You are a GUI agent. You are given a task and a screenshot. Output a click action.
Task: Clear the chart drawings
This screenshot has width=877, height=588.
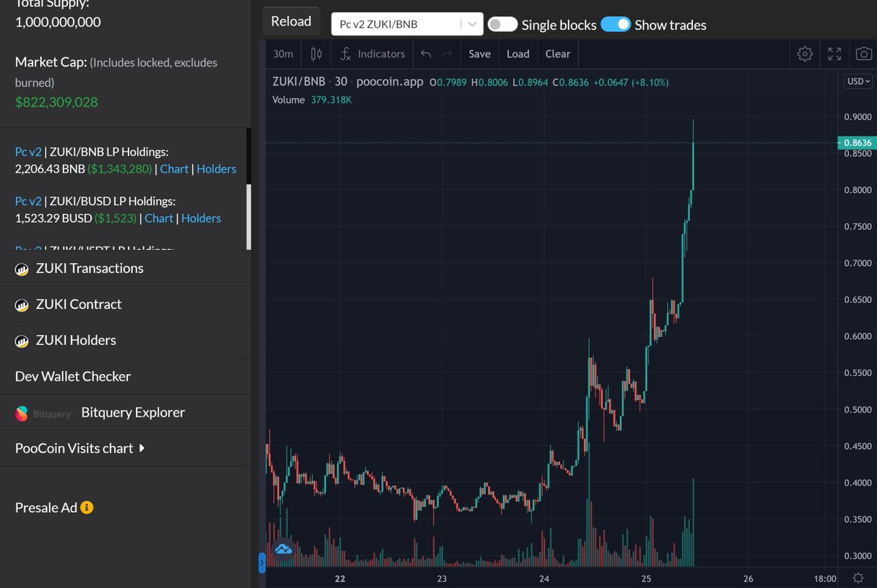pyautogui.click(x=558, y=54)
